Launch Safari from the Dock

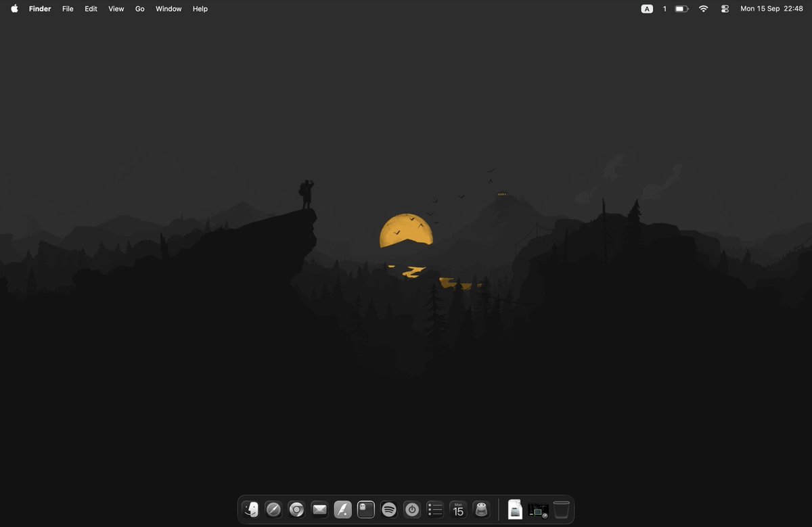click(x=273, y=509)
